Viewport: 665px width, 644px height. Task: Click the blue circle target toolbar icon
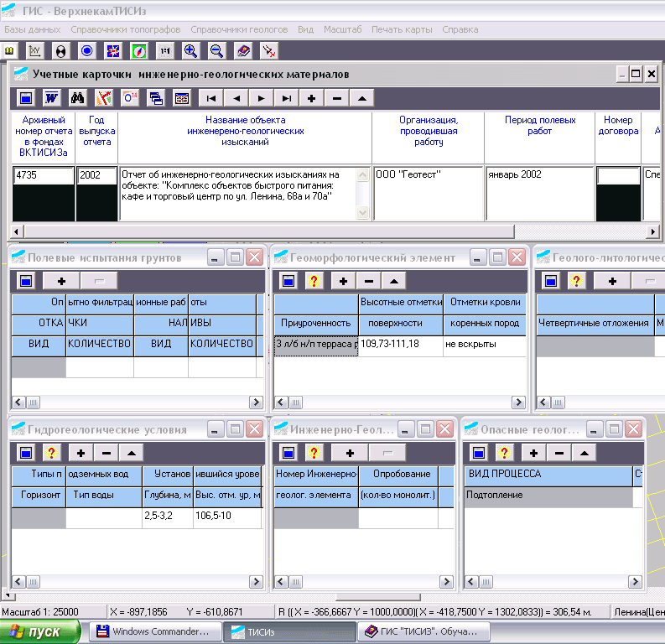87,51
